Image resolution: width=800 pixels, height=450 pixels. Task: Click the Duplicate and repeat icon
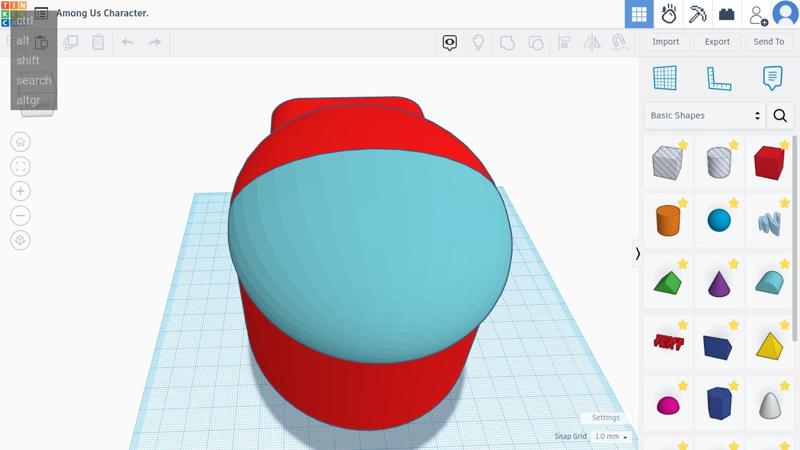(x=70, y=42)
